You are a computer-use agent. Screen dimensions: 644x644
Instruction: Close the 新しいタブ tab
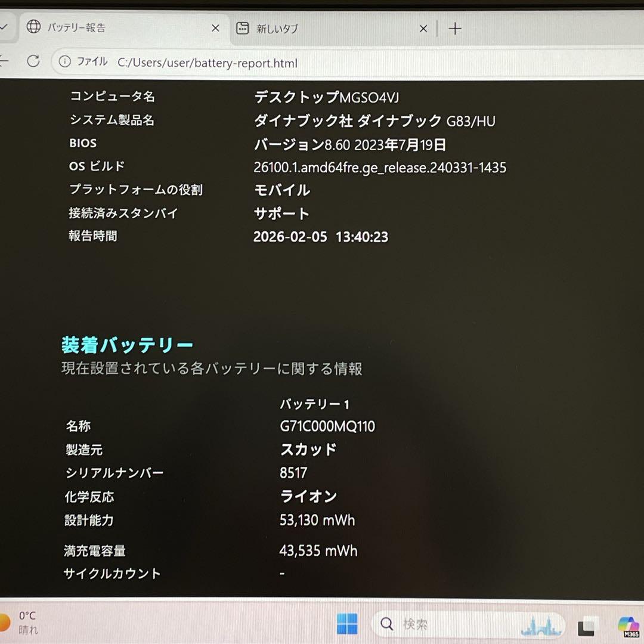(423, 27)
